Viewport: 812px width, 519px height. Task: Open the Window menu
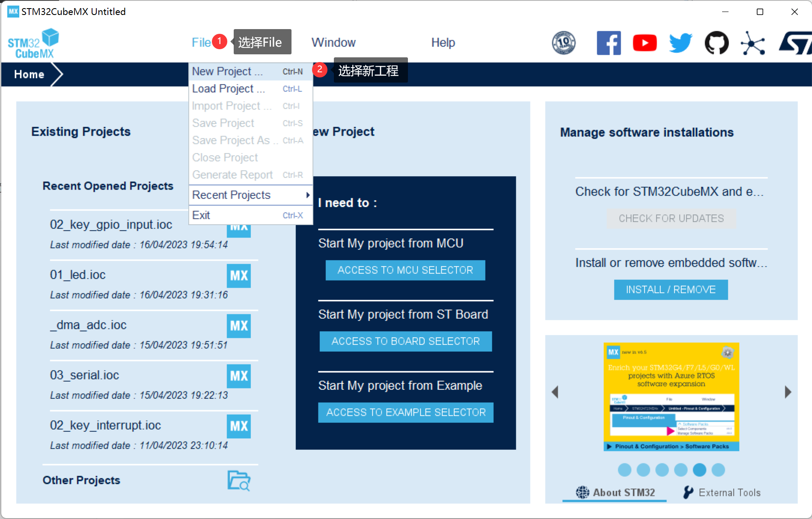pos(333,42)
